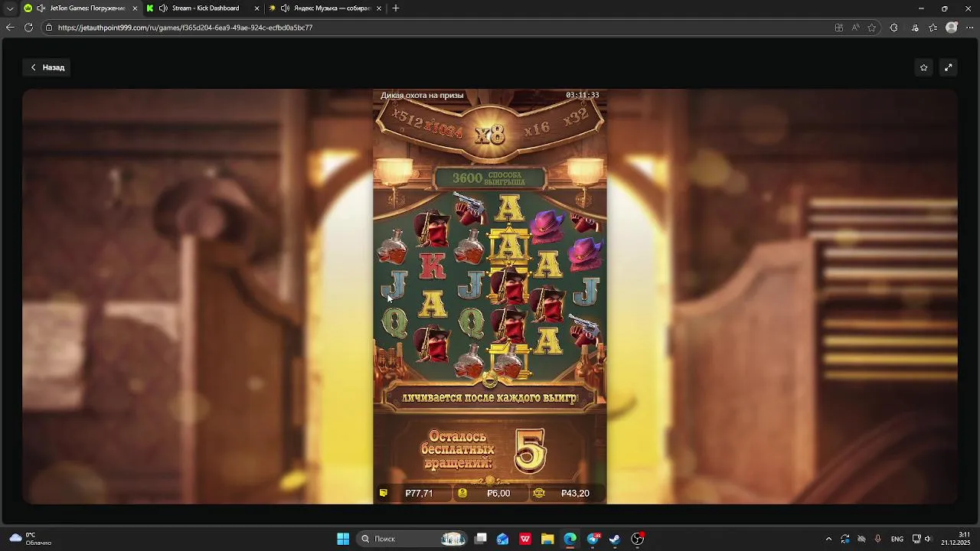This screenshot has height=551, width=980.
Task: Open the weather widget Облачно
Action: tap(31, 539)
